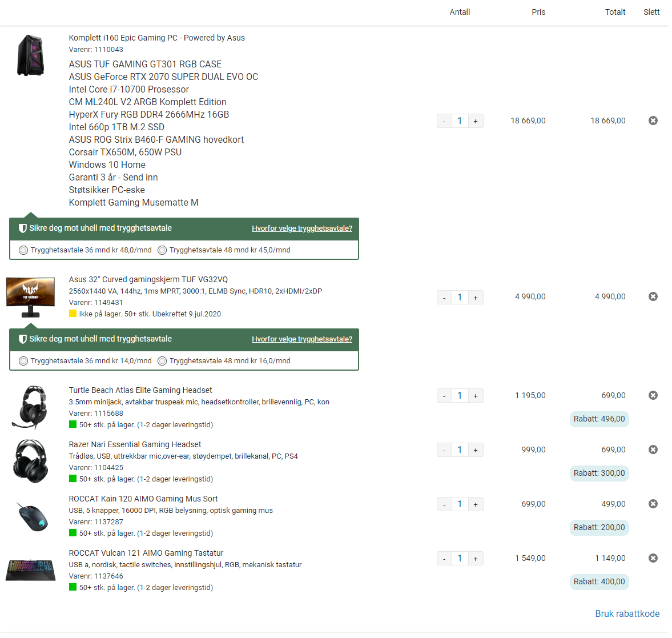Viewport: 672px width, 638px height.
Task: Decrease Razer Nari Essential quantity
Action: (444, 450)
